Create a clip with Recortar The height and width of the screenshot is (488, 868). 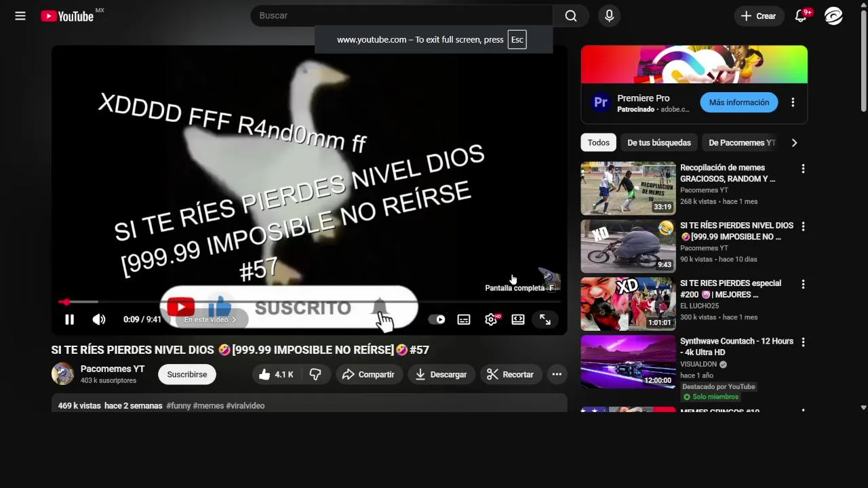pos(510,374)
